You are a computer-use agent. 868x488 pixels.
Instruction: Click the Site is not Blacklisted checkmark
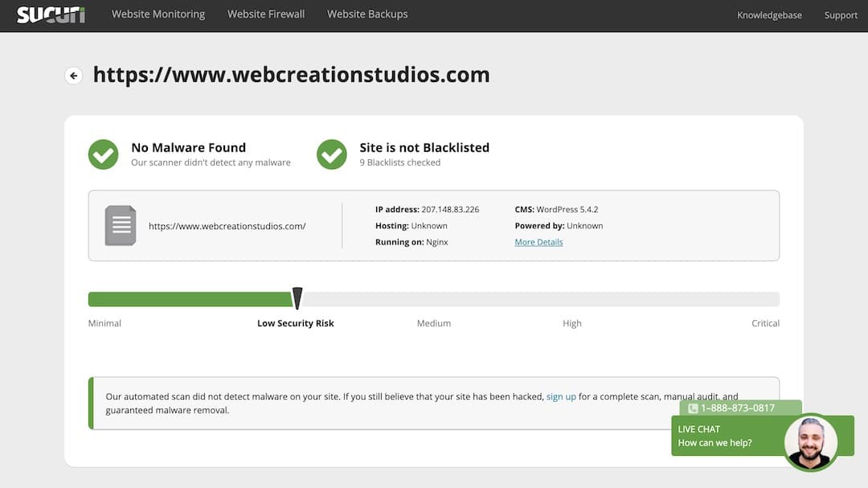[x=332, y=154]
